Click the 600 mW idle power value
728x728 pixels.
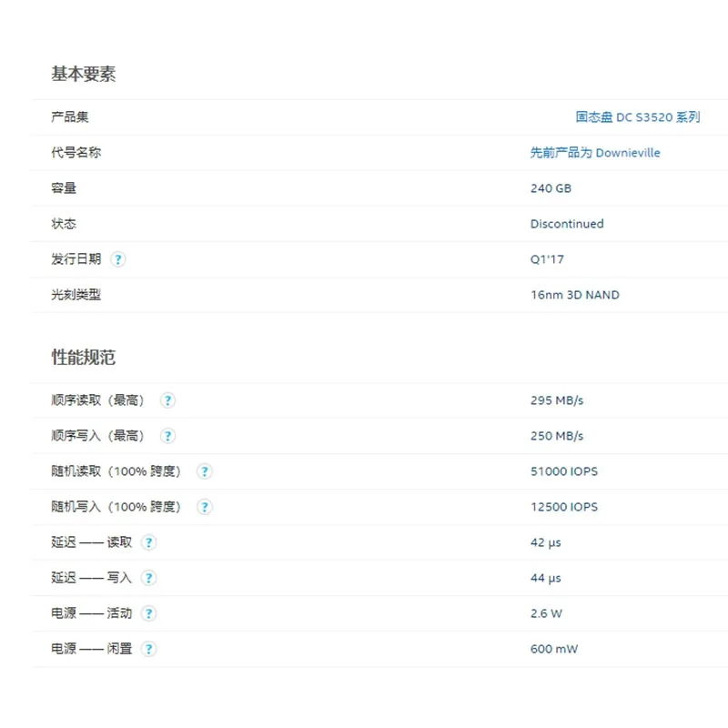point(554,649)
